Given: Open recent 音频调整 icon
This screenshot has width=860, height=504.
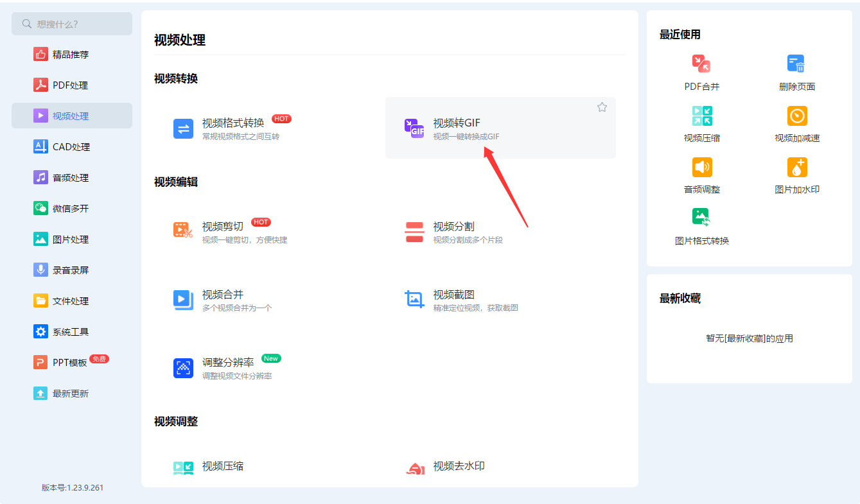Looking at the screenshot, I should coord(701,167).
